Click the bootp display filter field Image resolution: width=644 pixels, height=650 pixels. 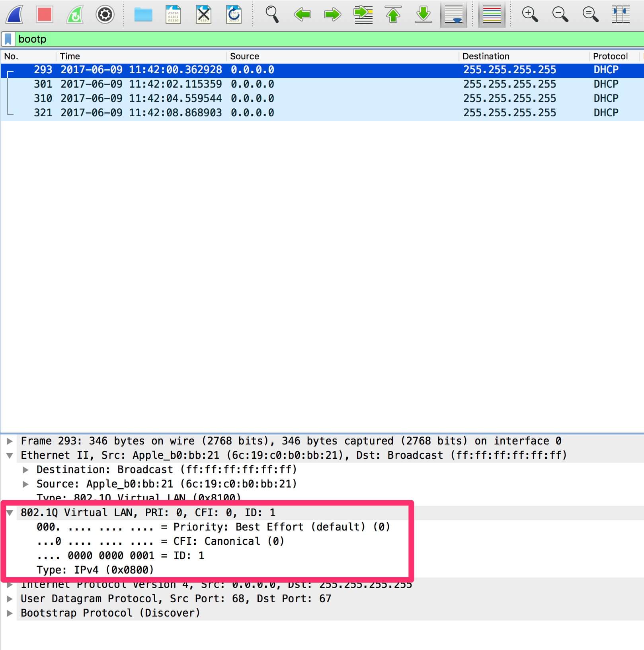click(318, 39)
